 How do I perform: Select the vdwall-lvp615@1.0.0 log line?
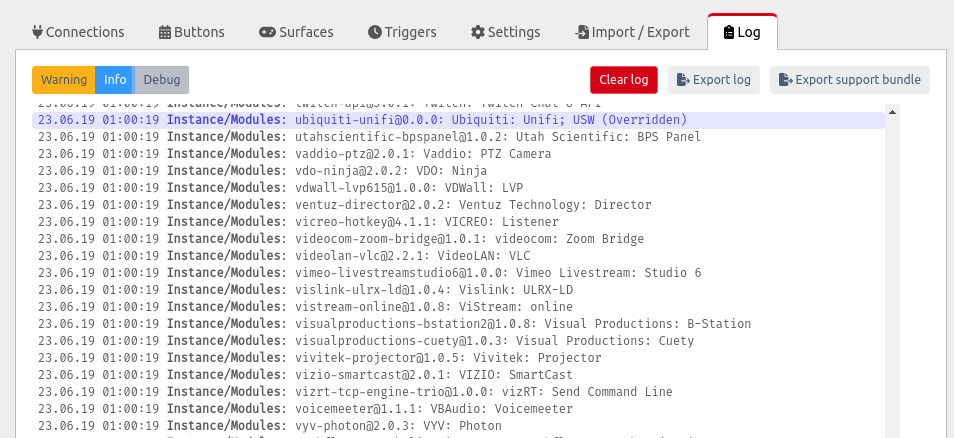pyautogui.click(x=458, y=188)
